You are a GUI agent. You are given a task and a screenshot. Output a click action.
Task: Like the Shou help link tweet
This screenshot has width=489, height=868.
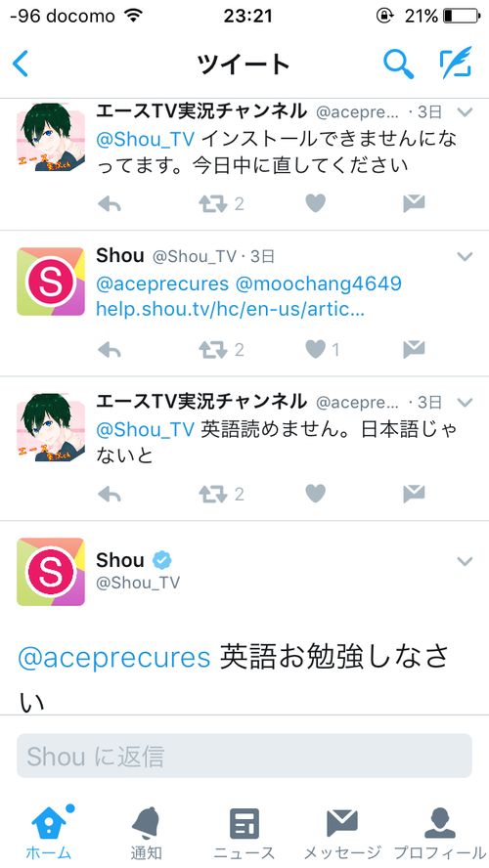pos(316,349)
